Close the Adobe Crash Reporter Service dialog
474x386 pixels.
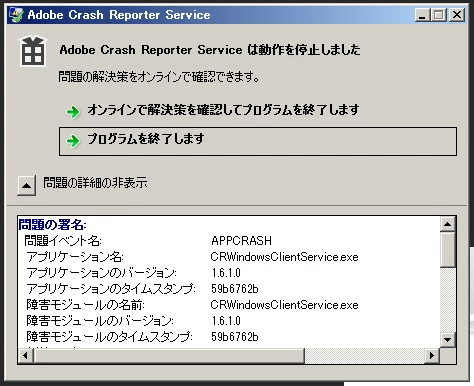tap(457, 15)
